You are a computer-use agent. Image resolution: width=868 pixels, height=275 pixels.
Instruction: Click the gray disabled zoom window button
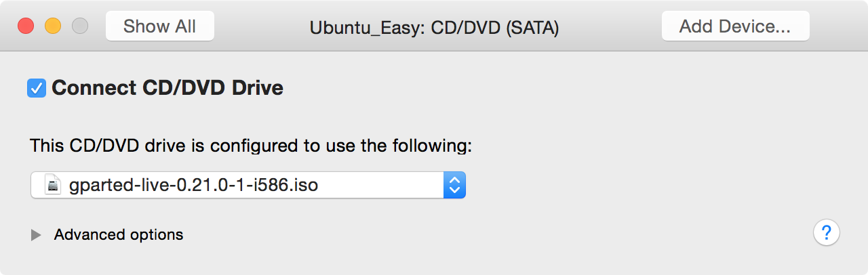[x=80, y=26]
